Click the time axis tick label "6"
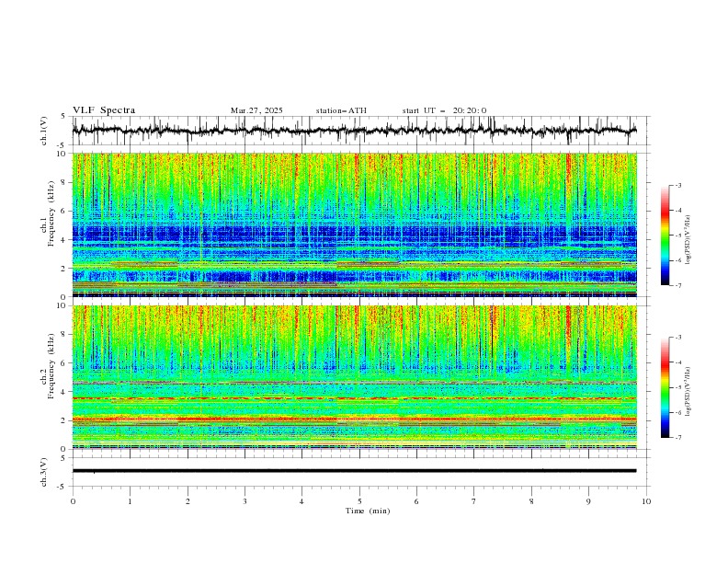 (416, 501)
